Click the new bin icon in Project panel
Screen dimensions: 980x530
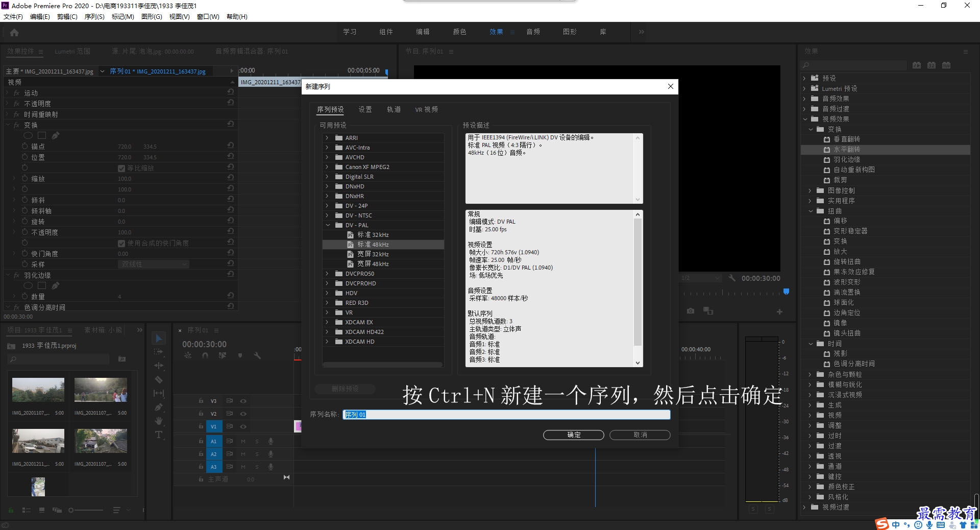122,359
